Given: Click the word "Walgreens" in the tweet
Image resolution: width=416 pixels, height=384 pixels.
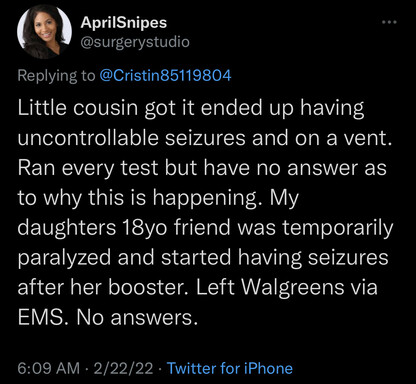Looking at the screenshot, I should (292, 287).
